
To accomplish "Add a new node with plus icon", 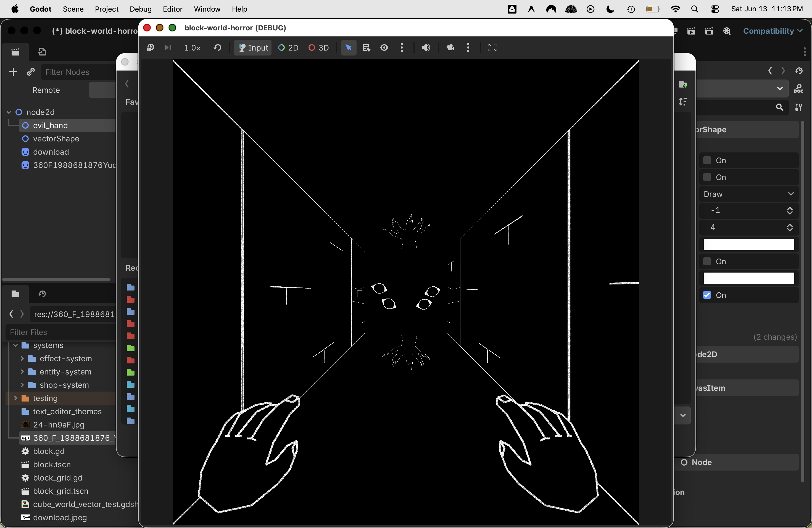I will pos(13,72).
